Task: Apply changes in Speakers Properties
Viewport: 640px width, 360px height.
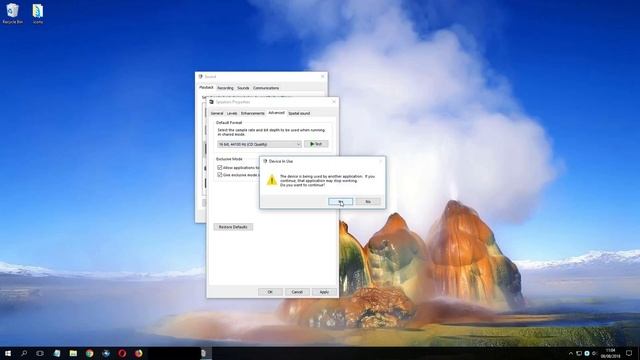Action: [324, 292]
